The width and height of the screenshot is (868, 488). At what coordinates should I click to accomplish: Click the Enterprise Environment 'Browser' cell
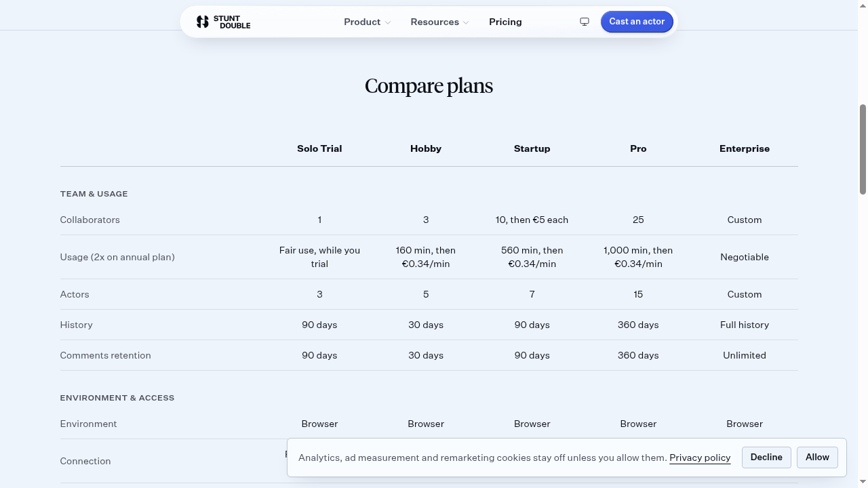[745, 424]
